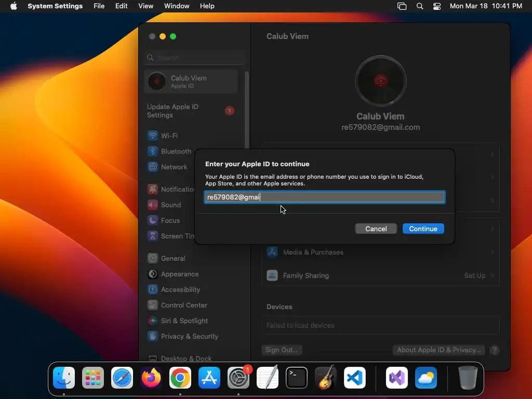Cancel the Apple ID dialog

point(376,229)
